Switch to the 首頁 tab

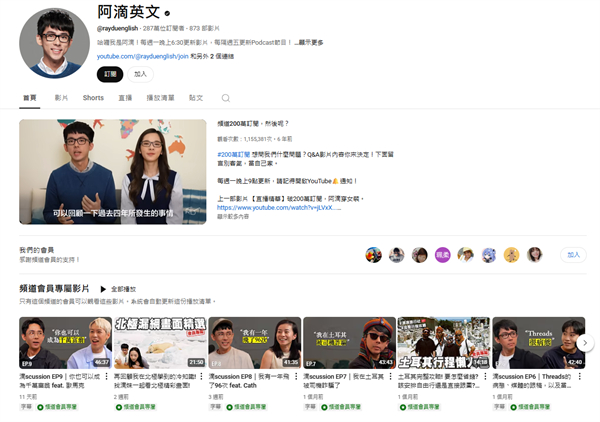(30, 98)
